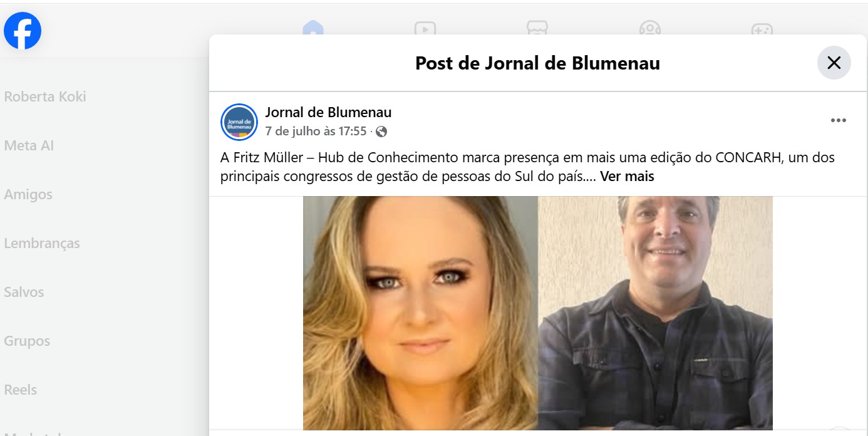This screenshot has height=436, width=868.
Task: Open the Groups tab icon in the top bar
Action: point(650,28)
